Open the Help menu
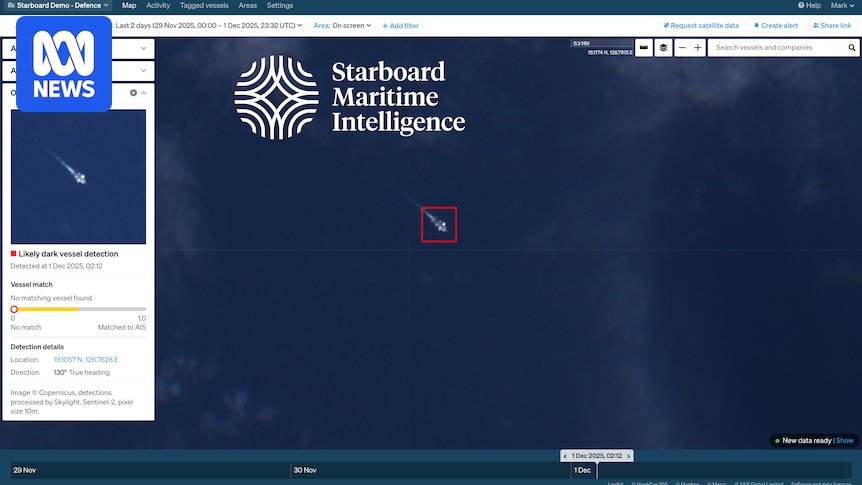 click(809, 6)
